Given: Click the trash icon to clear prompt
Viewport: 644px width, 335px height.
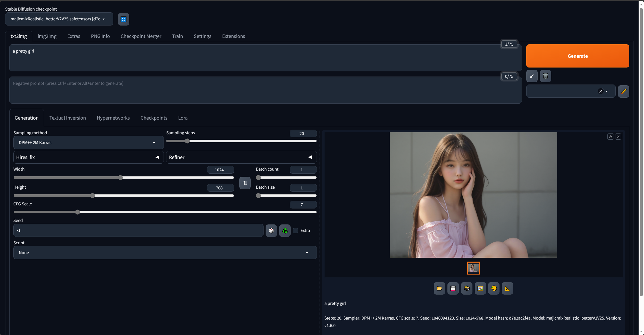Looking at the screenshot, I should click(545, 76).
